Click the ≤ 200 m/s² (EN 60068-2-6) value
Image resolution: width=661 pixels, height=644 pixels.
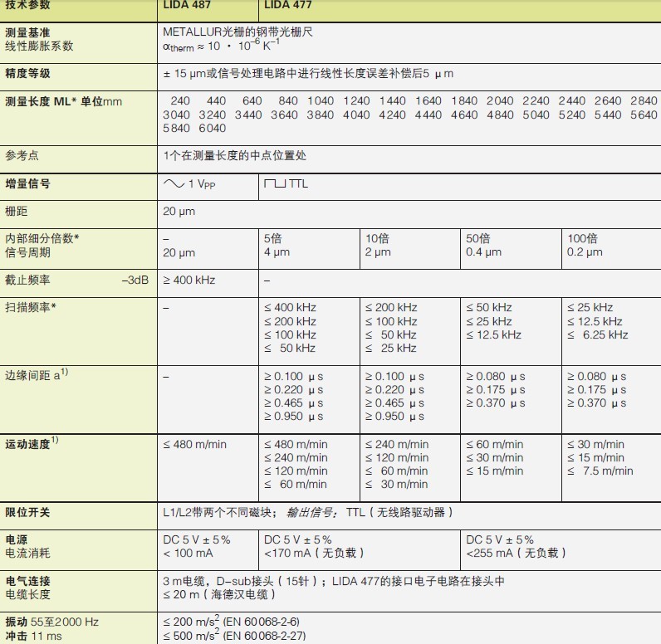[232, 621]
